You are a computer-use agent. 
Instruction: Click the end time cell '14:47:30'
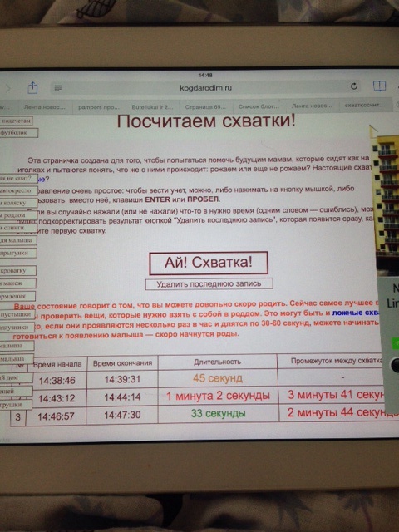coord(122,415)
